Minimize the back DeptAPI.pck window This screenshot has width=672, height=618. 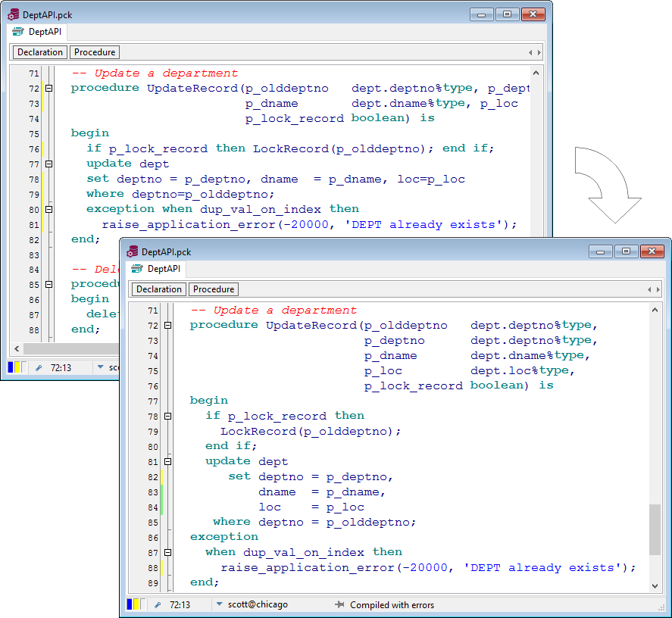[x=482, y=14]
